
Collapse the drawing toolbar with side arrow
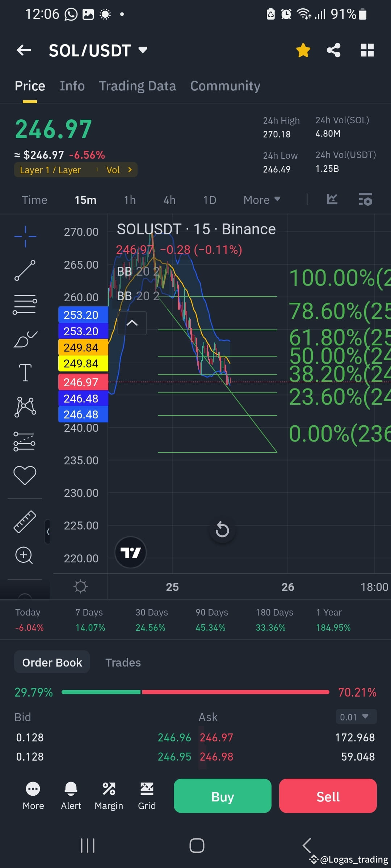pyautogui.click(x=47, y=532)
